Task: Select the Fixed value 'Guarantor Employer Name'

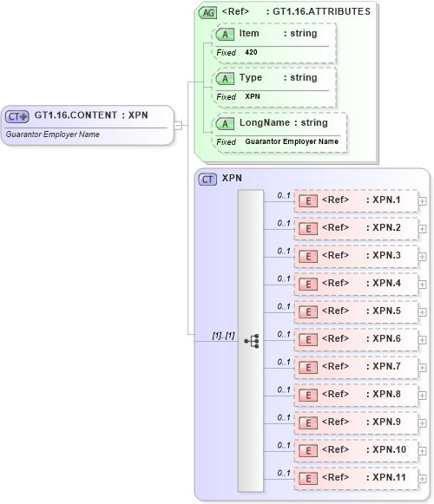Action: 292,141
